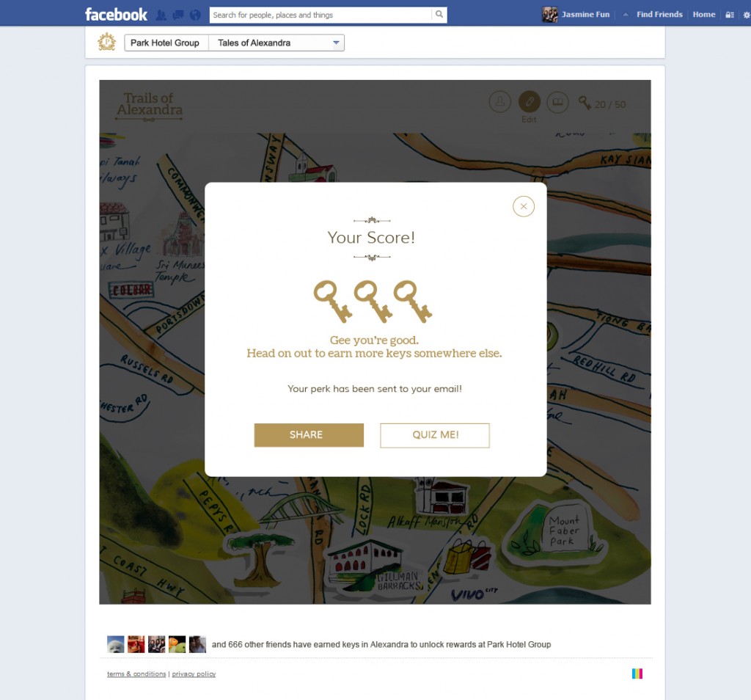Click the privacy shortcuts lock icon

730,15
